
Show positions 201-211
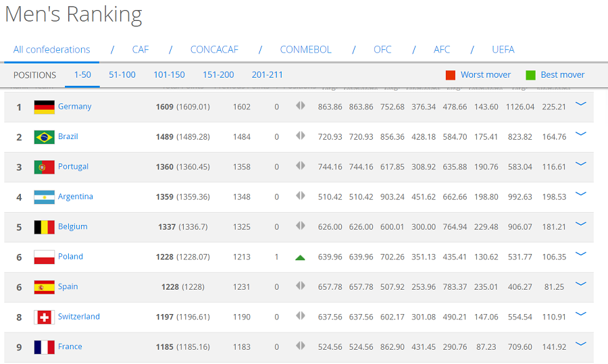[267, 75]
